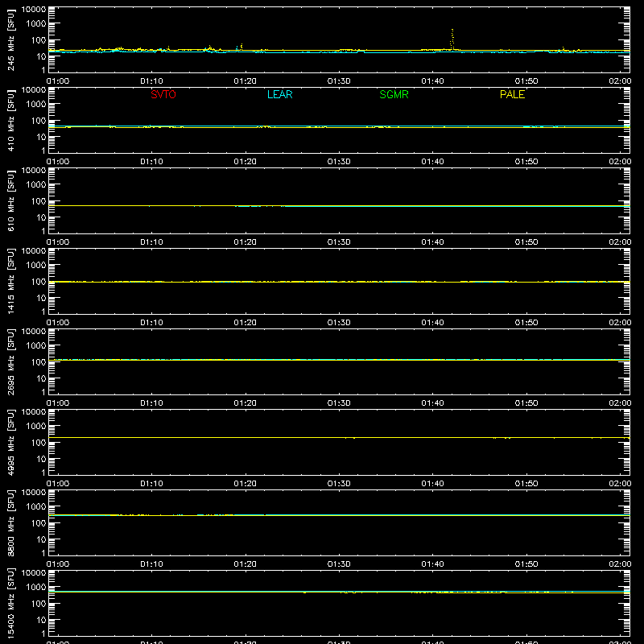
Task: Click the cyan LEAR station label
Action: coord(279,94)
